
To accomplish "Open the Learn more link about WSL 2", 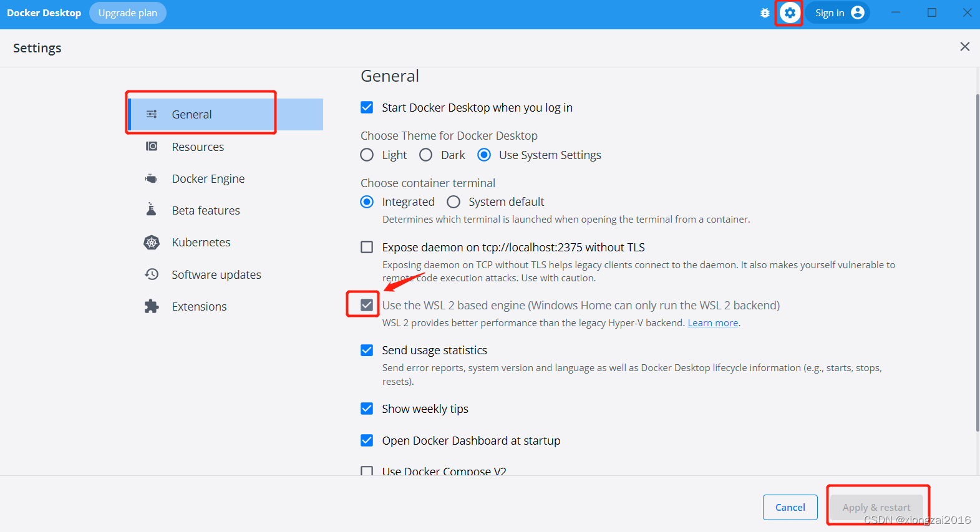I will point(713,322).
